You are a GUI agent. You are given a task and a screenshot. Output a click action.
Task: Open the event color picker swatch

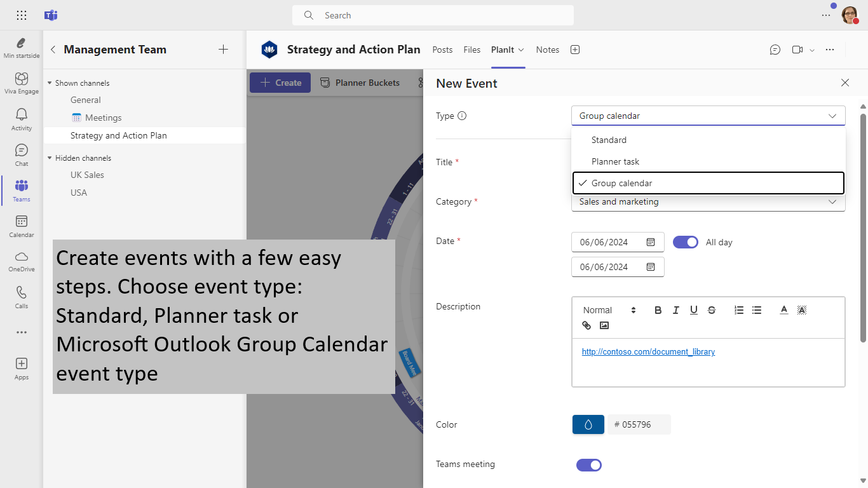(x=588, y=424)
